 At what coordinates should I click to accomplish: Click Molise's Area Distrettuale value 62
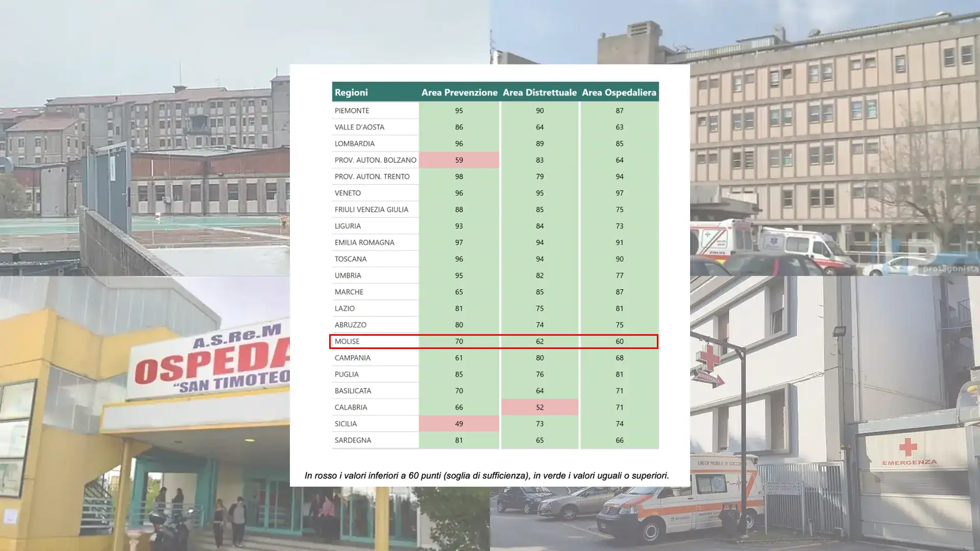(540, 341)
